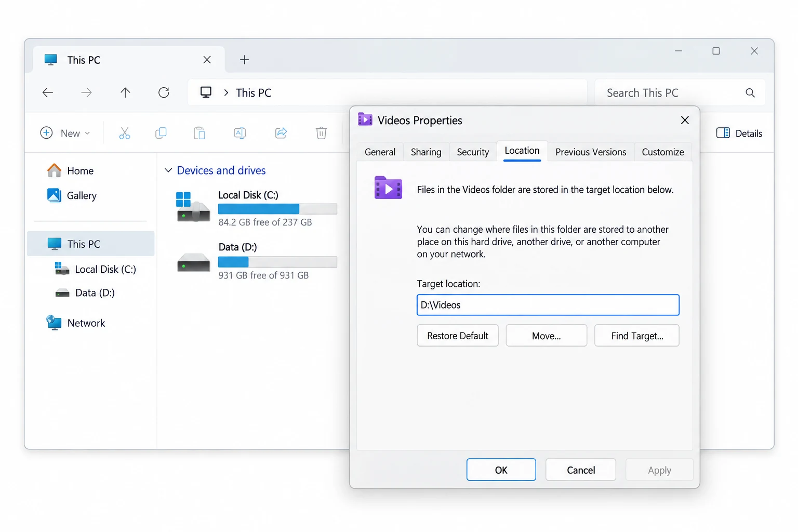Toggle the Details pane
798x532 pixels.
tap(739, 133)
